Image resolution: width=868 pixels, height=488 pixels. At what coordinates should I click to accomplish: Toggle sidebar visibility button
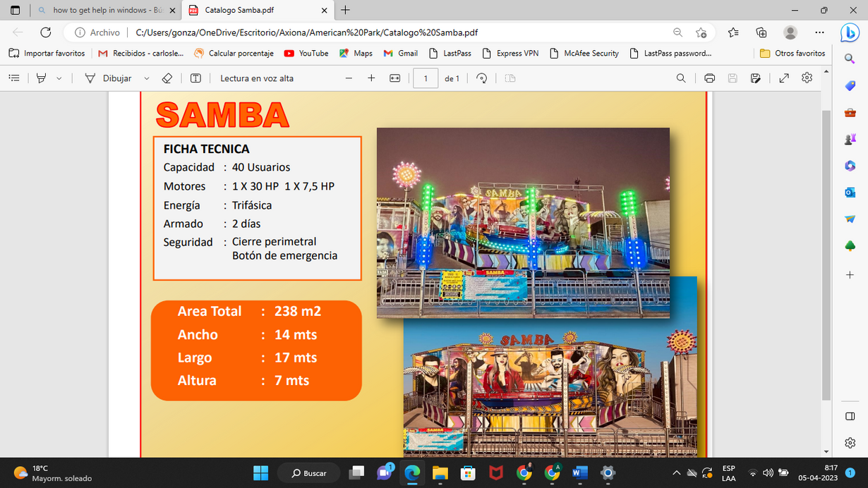pos(850,416)
